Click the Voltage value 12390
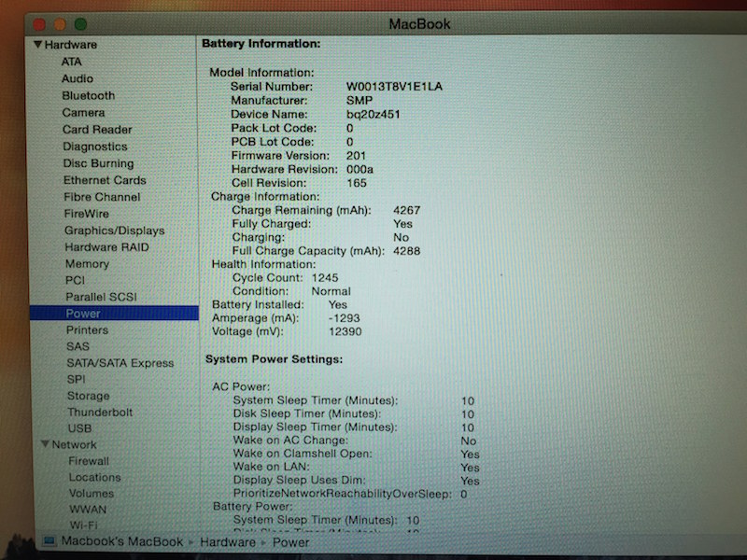This screenshot has width=747, height=560. point(345,331)
